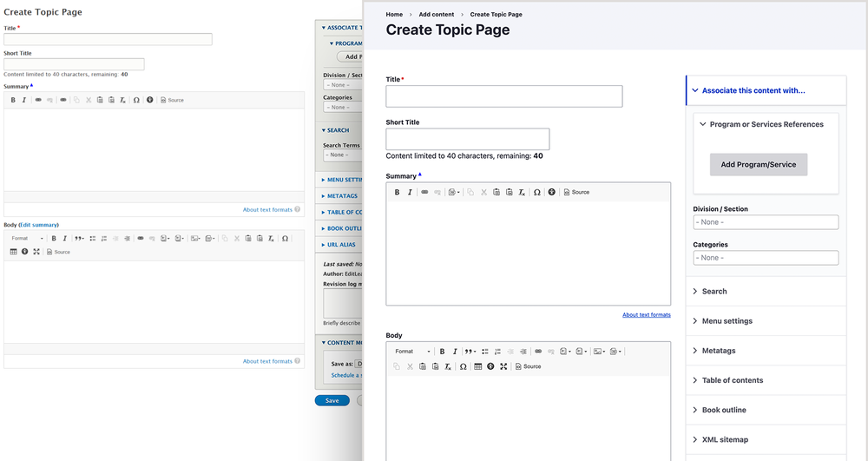Viewport: 868px width, 461px height.
Task: Insert numbered list in left form Body
Action: 104,239
